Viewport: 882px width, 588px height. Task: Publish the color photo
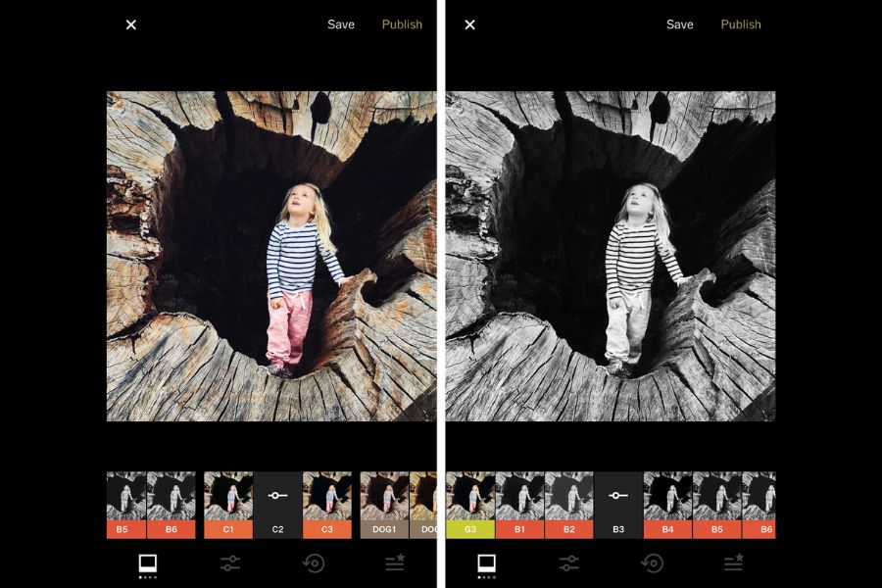(402, 24)
